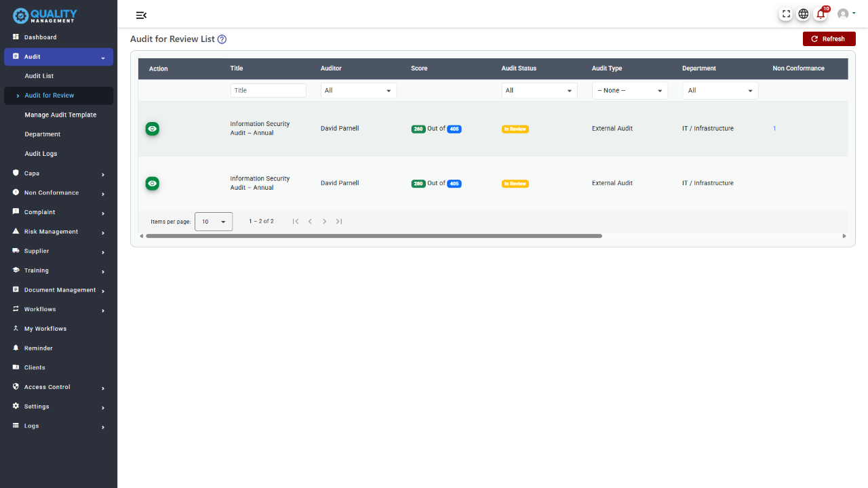View the audit scored 260 via eye icon

point(153,129)
